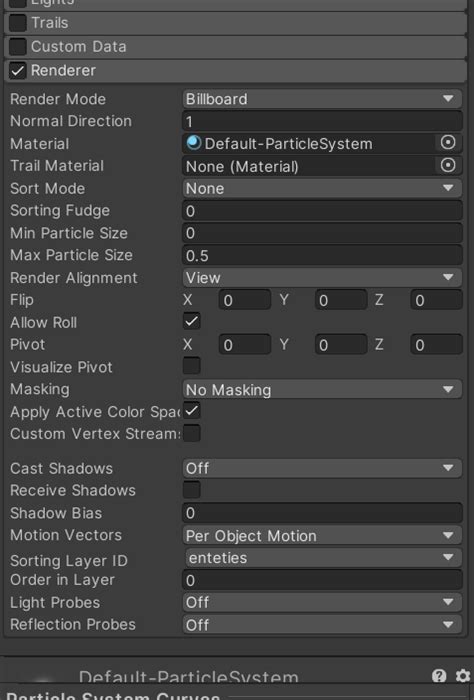Click the Order in Layer field
Image resolution: width=474 pixels, height=700 pixels.
pos(322,579)
